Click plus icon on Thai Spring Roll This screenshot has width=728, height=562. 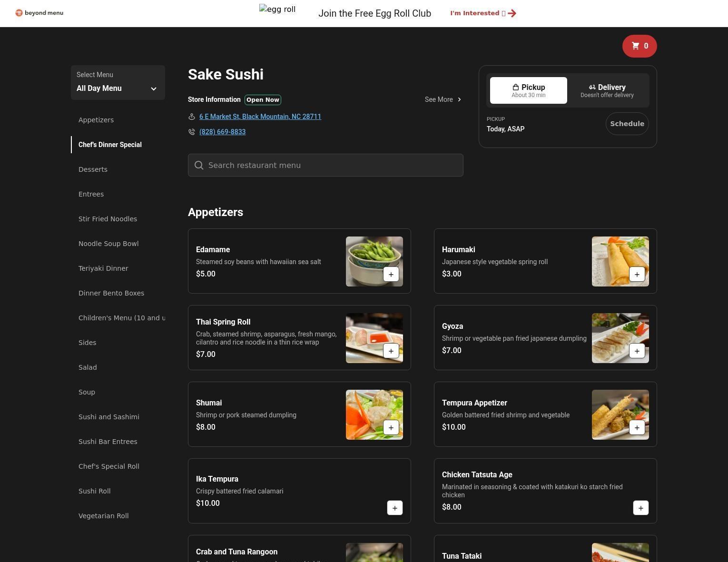391,351
